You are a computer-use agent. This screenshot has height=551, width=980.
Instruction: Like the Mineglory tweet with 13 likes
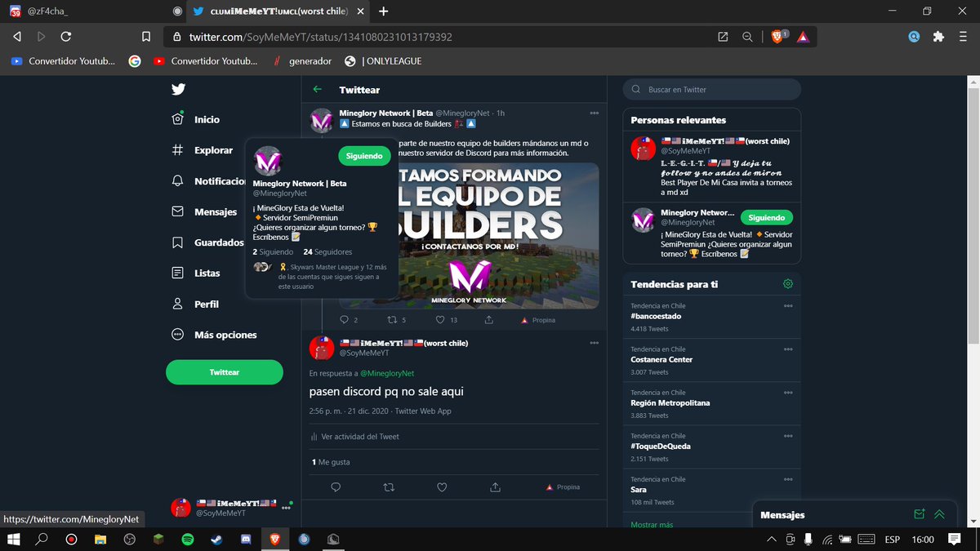[x=441, y=320]
